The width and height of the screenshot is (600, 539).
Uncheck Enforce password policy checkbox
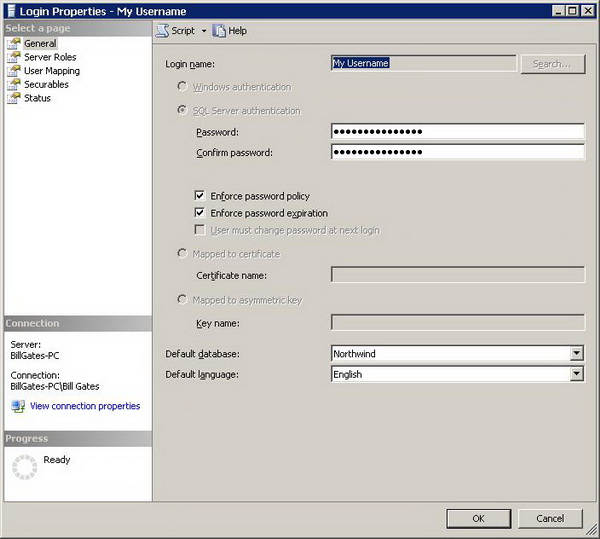pos(200,196)
